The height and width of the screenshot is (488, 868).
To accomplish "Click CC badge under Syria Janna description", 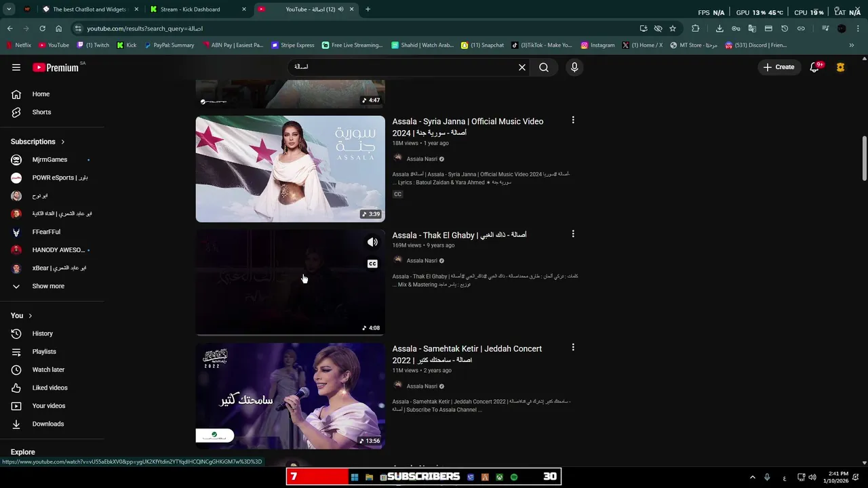I will click(x=398, y=195).
